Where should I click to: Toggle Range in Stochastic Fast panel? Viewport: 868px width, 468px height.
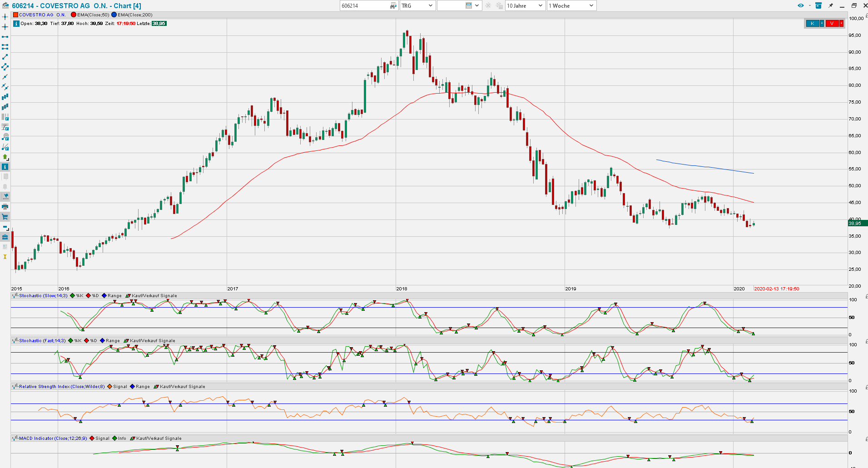coord(110,341)
